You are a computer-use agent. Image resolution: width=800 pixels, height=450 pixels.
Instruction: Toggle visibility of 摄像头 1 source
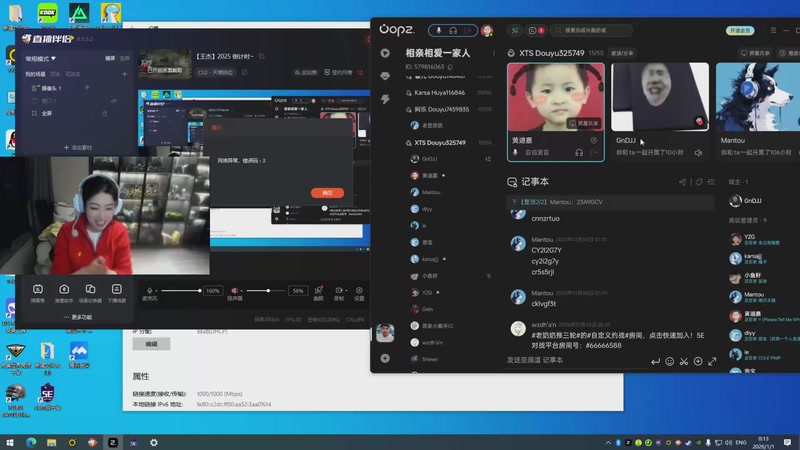tap(87, 88)
